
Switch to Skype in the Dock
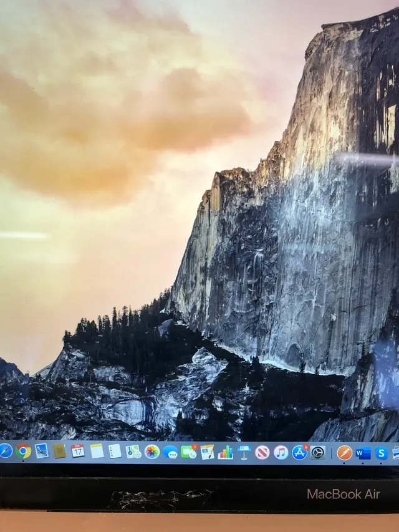382,453
